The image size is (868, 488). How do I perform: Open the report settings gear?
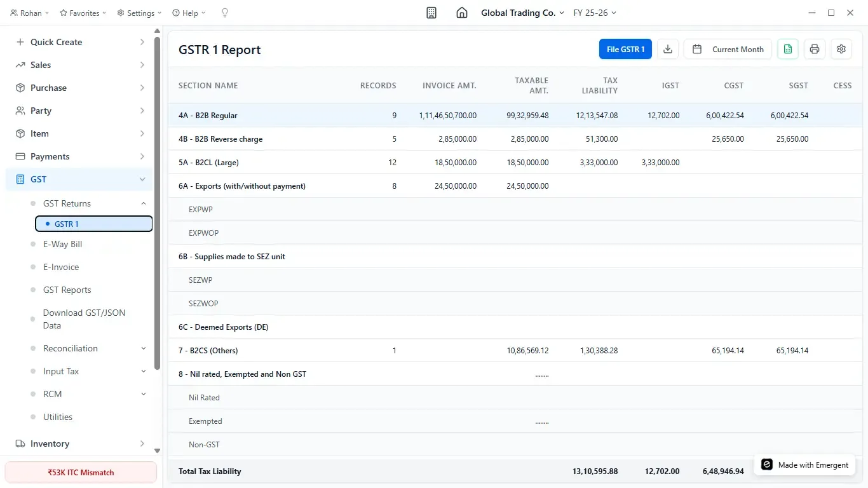click(x=841, y=49)
